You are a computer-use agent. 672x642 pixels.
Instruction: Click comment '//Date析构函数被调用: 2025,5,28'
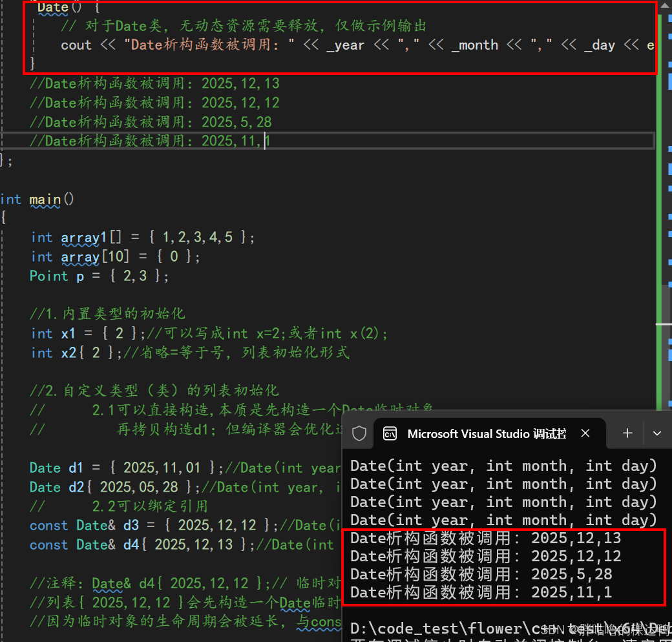tap(151, 122)
